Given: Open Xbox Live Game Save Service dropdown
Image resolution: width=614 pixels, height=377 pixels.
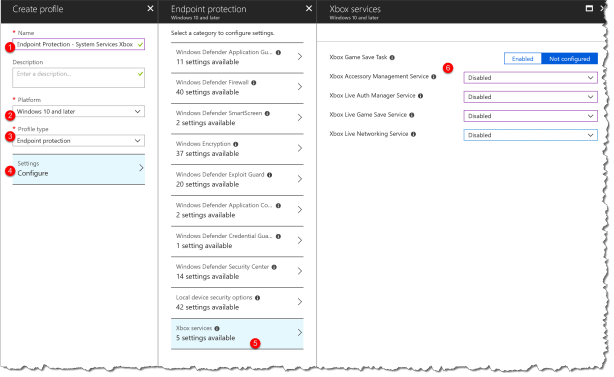Looking at the screenshot, I should click(531, 116).
